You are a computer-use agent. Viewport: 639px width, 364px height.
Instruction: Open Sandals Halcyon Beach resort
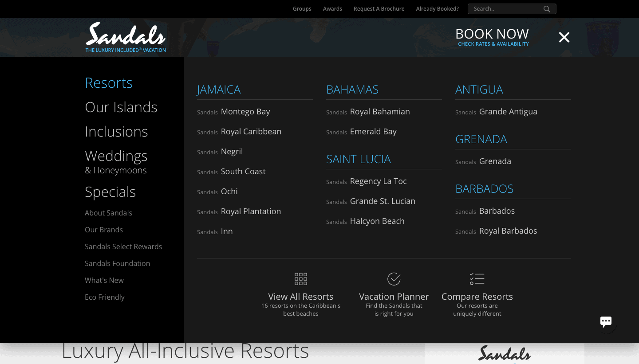click(365, 221)
